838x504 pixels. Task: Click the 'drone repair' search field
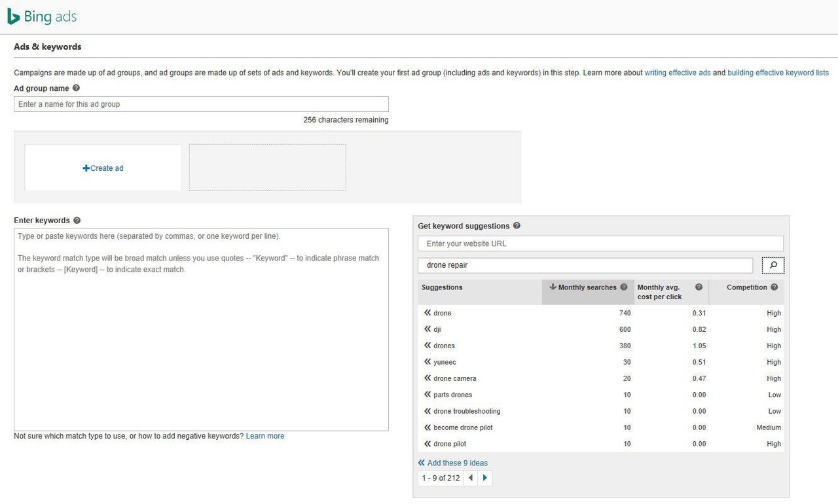tap(585, 265)
